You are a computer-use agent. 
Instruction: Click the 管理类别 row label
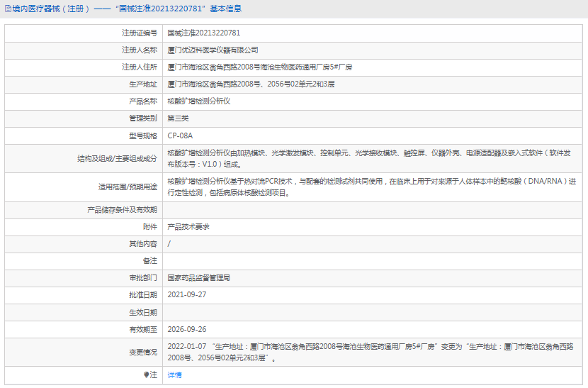pyautogui.click(x=143, y=118)
